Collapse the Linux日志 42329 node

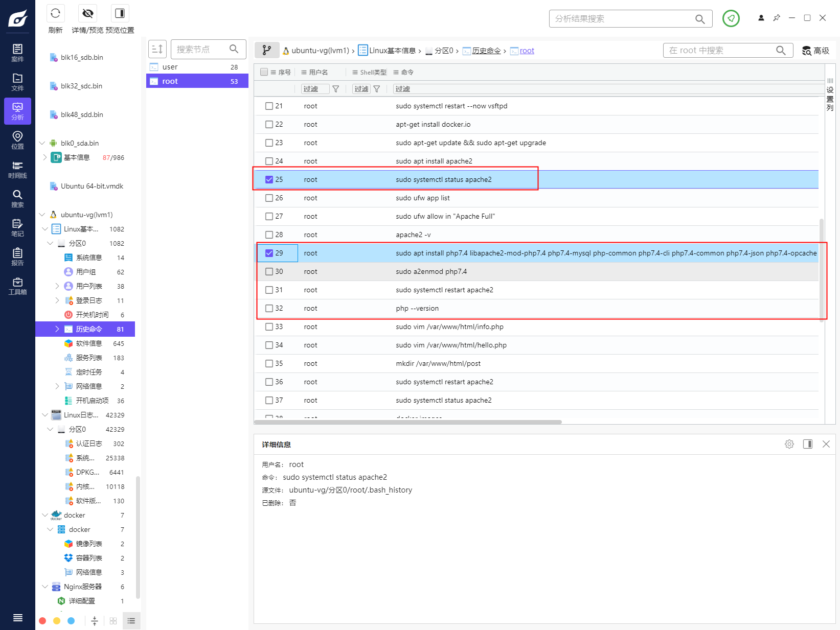coord(45,415)
